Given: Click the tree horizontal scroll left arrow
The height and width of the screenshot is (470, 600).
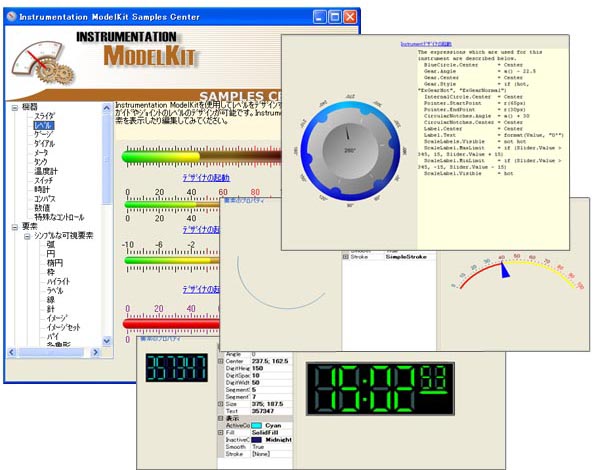Looking at the screenshot, I should coord(12,352).
